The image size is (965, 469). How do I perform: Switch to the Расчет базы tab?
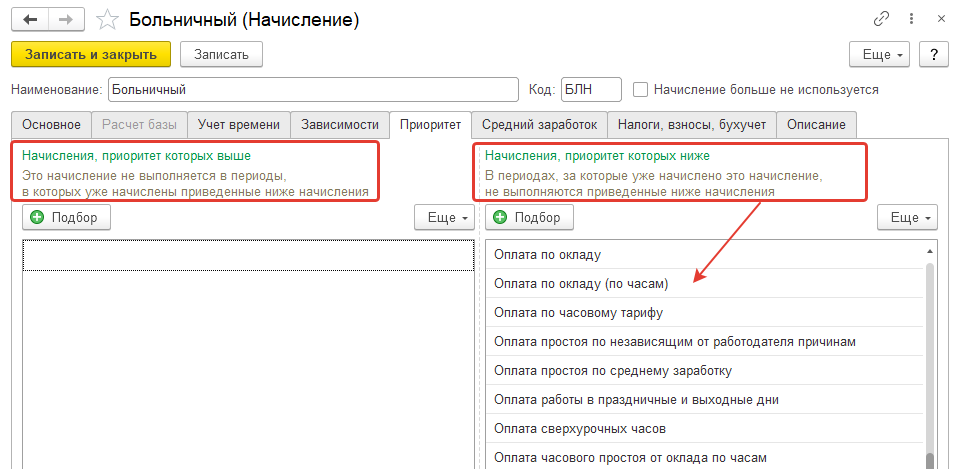[139, 125]
